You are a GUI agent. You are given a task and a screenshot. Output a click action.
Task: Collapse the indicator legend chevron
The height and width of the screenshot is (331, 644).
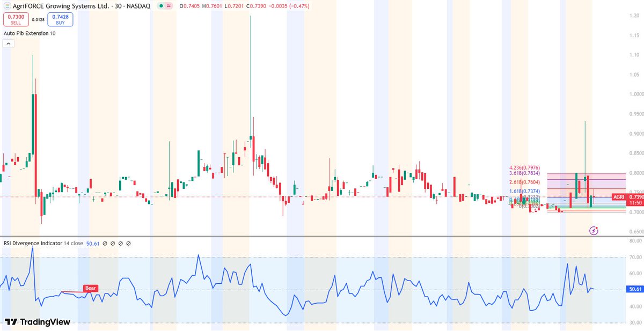pos(8,43)
